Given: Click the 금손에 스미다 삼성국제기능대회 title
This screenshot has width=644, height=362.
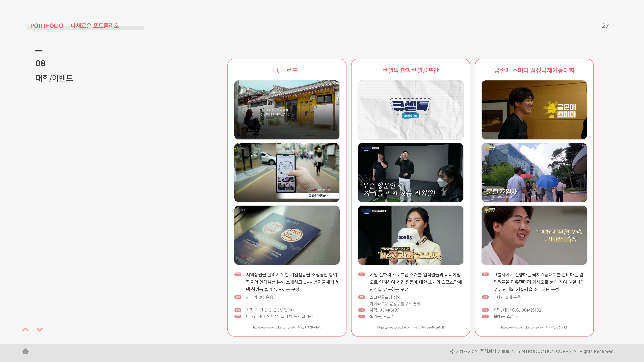Looking at the screenshot, I should pos(534,70).
